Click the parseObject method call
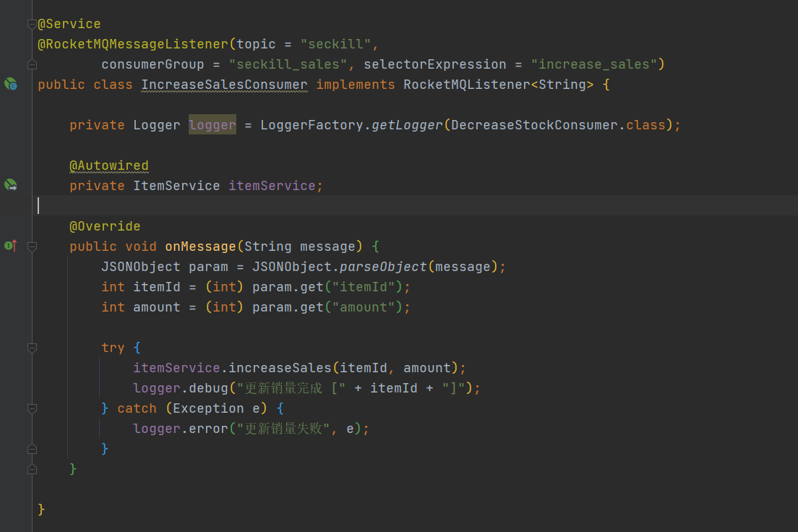 coord(383,267)
